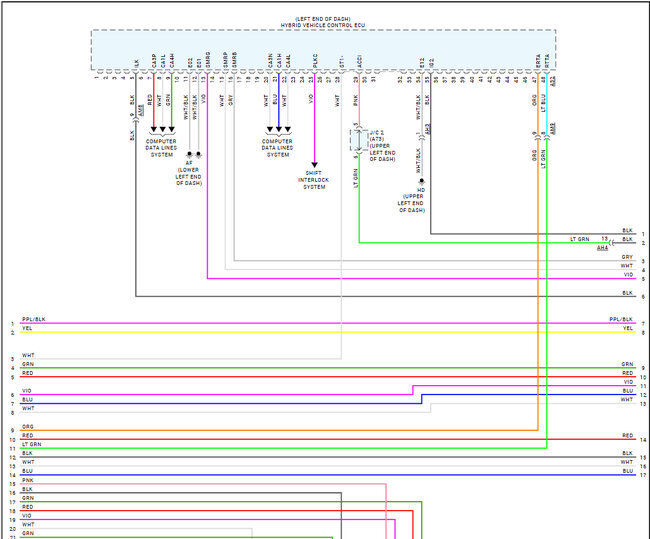Click the "SMRB" terminal label
Image resolution: width=650 pixels, height=539 pixels.
234,60
